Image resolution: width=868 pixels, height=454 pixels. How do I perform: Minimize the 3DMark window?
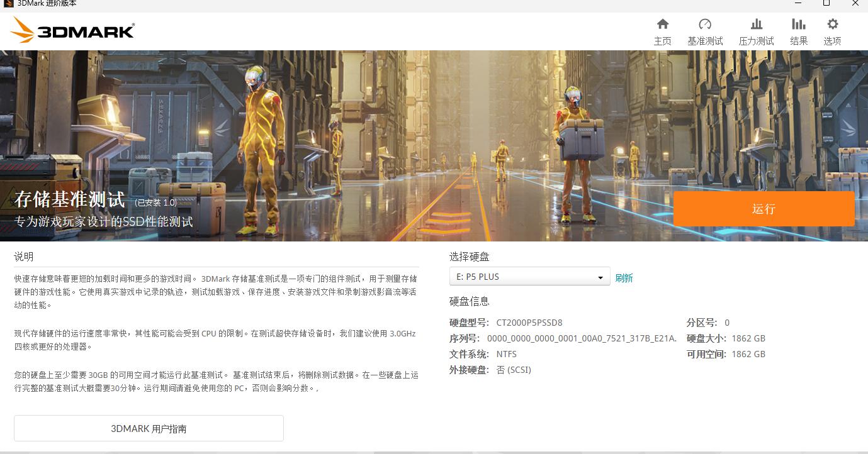click(799, 4)
